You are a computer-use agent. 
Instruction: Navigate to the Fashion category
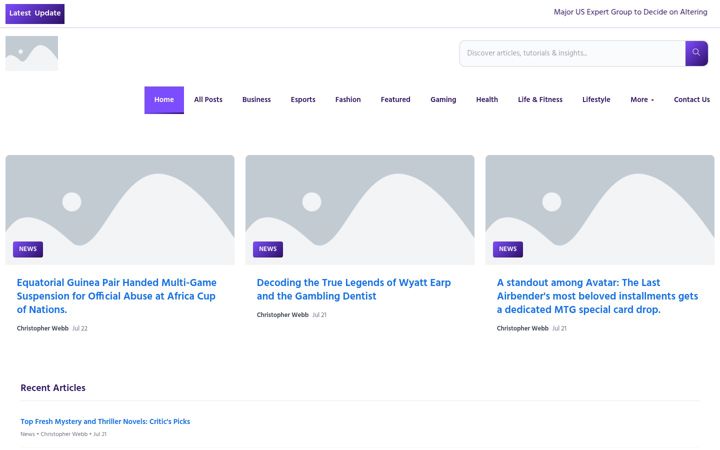click(348, 100)
